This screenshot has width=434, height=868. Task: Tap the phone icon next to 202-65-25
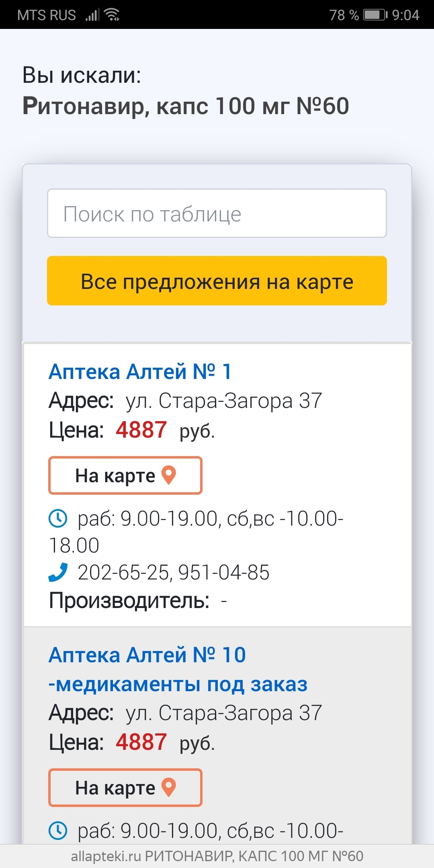click(x=58, y=572)
